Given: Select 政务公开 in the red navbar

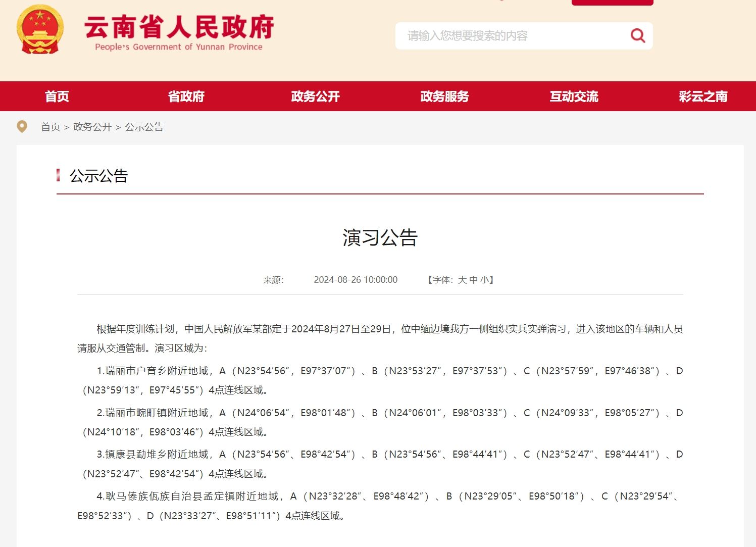Looking at the screenshot, I should pos(316,96).
